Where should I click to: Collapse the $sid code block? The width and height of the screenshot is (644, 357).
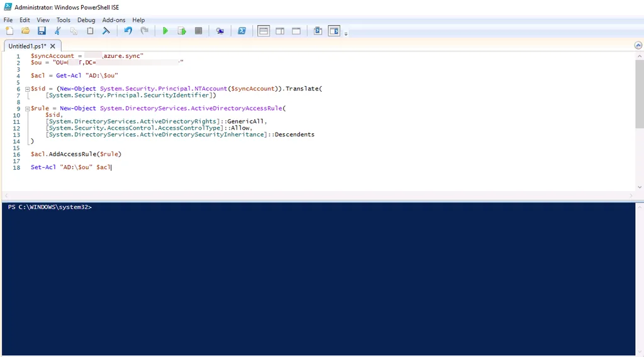[x=27, y=89]
